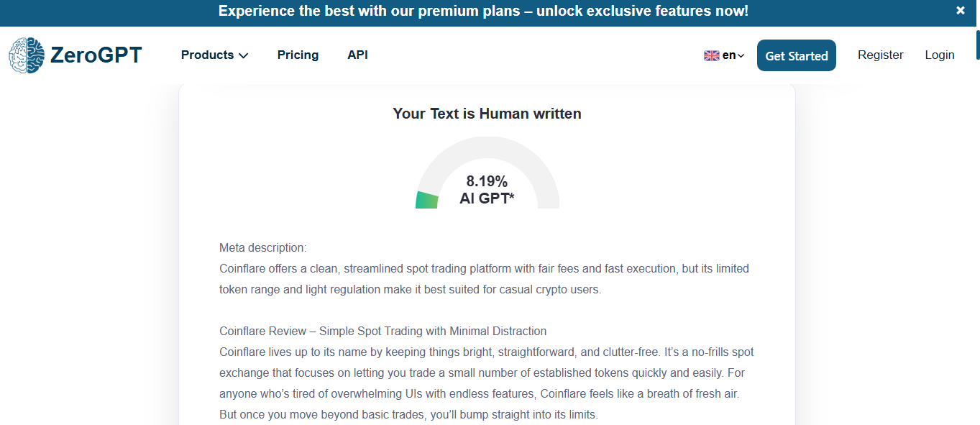Go to the Pricing page
The image size is (980, 425).
coord(298,55)
